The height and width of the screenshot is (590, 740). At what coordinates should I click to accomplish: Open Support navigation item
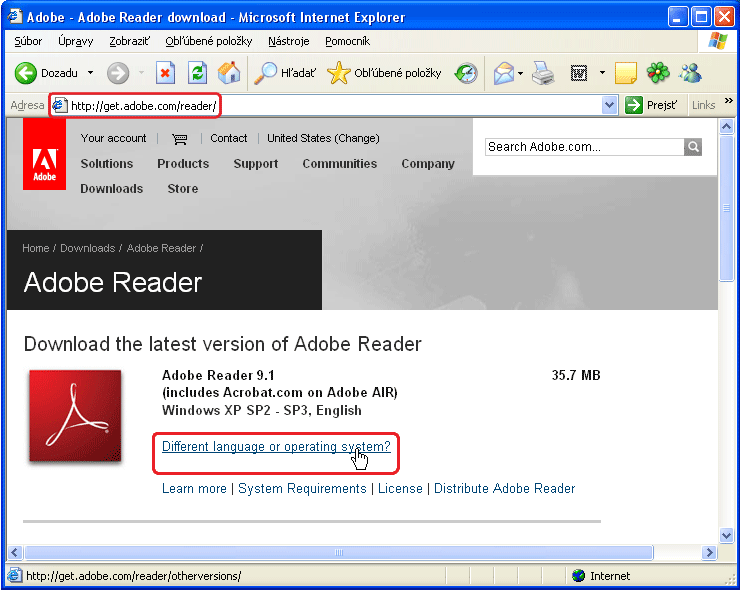coord(256,164)
